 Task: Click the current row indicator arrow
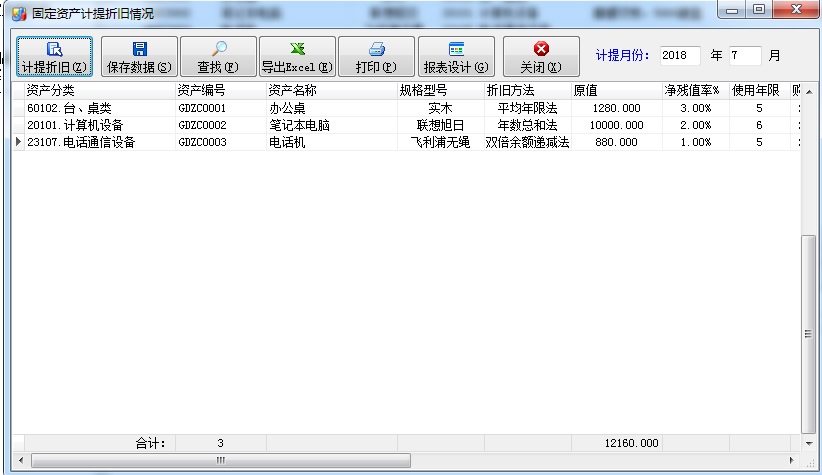18,142
